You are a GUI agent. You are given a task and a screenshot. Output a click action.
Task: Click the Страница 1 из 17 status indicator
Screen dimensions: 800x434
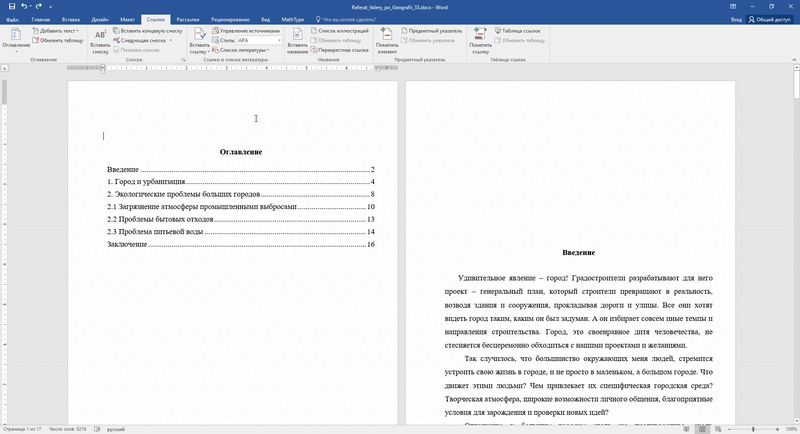(x=22, y=429)
